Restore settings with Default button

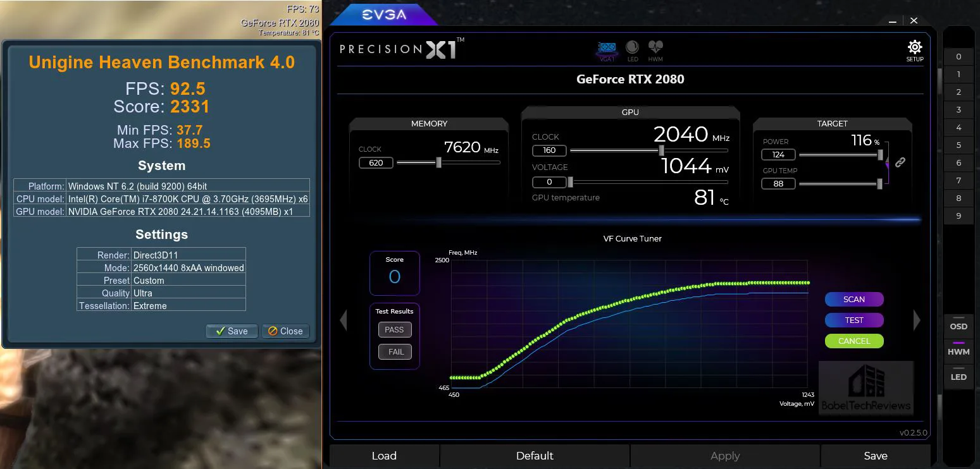pos(535,456)
